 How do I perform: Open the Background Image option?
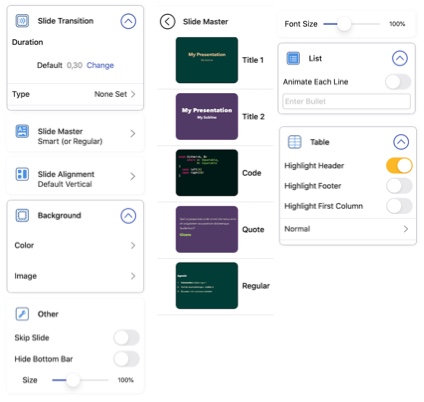click(75, 276)
